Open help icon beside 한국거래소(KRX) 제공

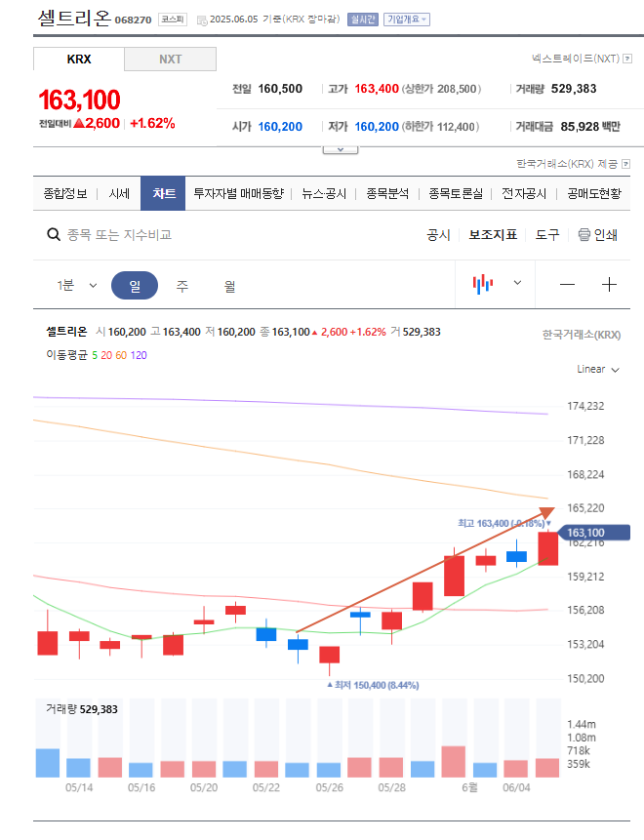[625, 164]
